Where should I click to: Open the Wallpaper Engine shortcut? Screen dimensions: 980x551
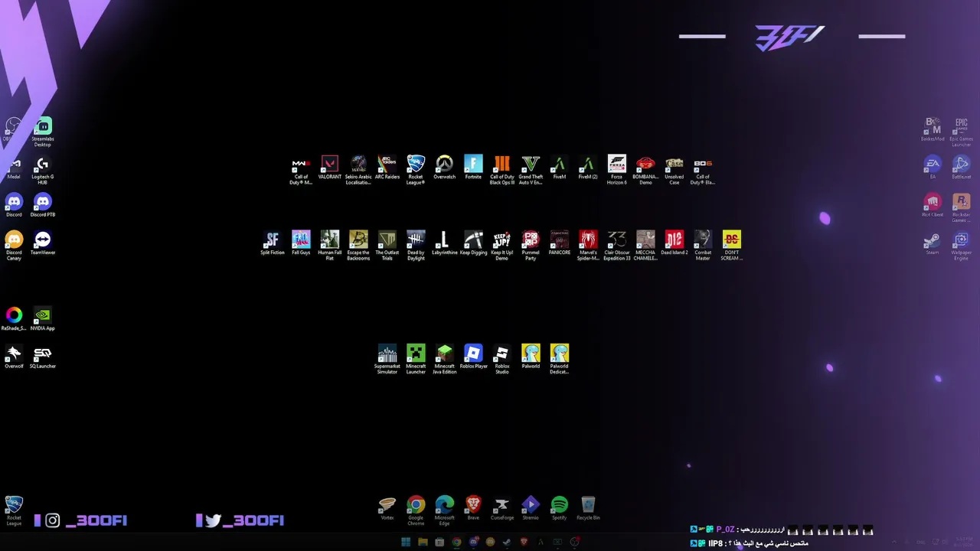point(962,246)
